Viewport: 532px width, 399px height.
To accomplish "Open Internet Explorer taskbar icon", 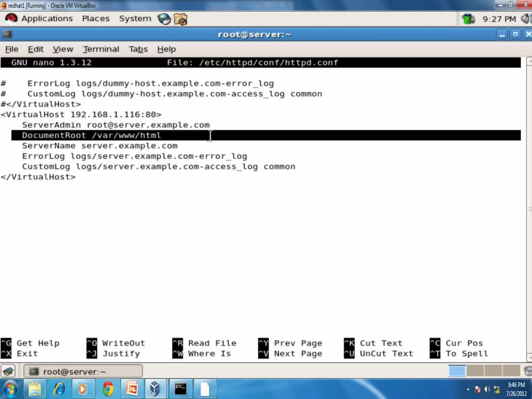I will coord(59,389).
